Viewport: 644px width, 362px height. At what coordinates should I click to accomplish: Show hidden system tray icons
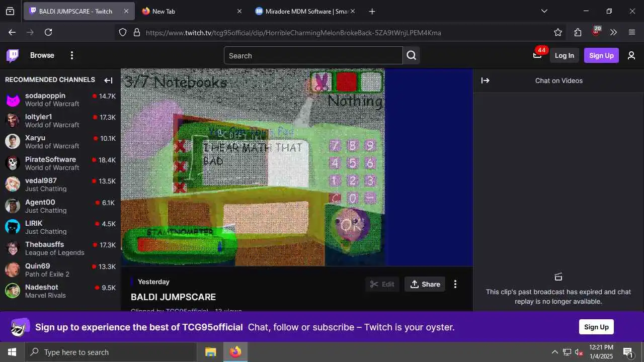[554, 352]
